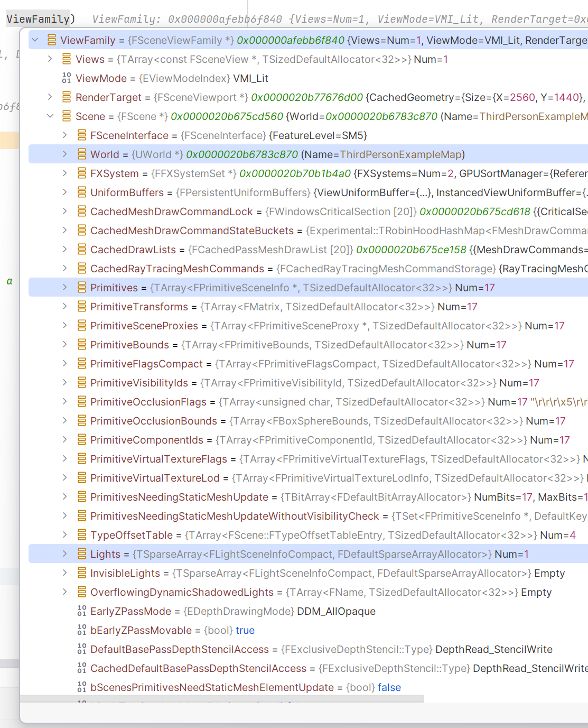
Task: Expand the UniformBuffers node
Action: (x=65, y=192)
